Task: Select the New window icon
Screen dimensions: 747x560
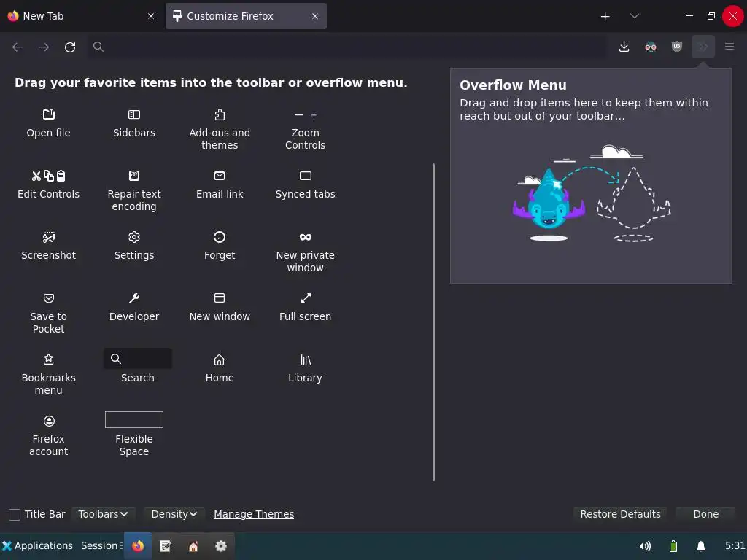Action: pyautogui.click(x=219, y=298)
